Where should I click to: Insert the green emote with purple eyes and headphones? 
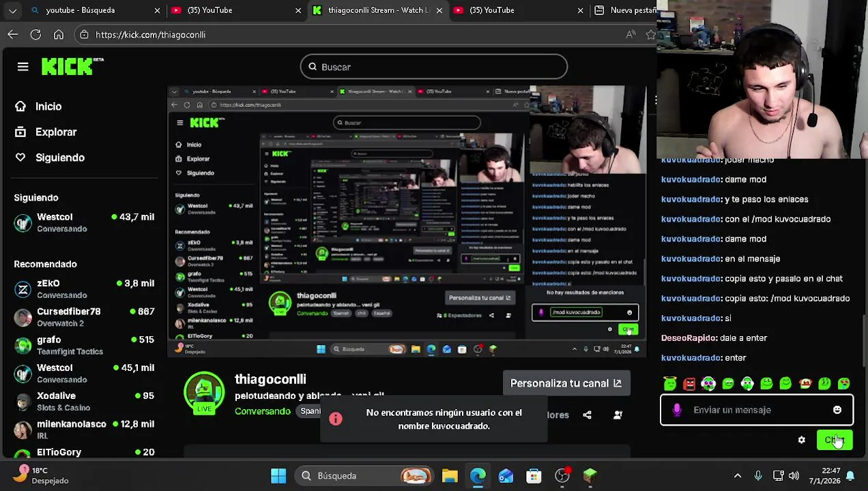(x=708, y=384)
